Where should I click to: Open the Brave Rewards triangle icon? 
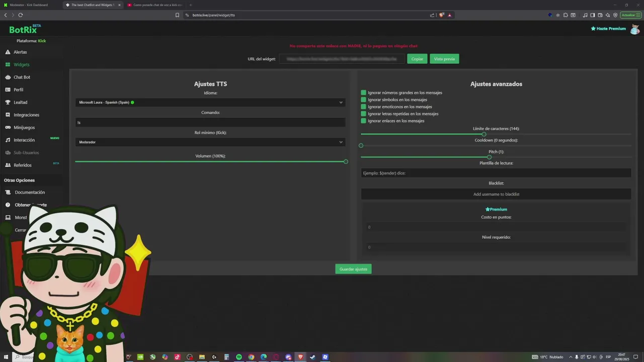(x=449, y=15)
